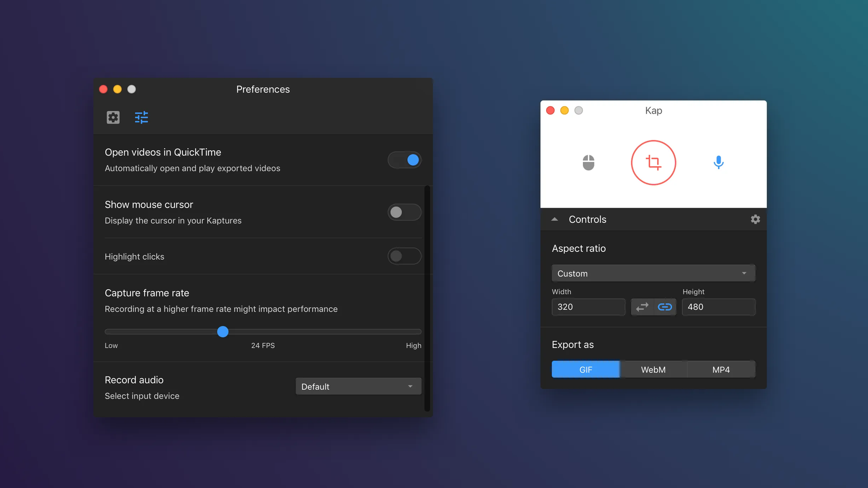Open the Custom aspect ratio dropdown
868x488 pixels.
click(x=653, y=273)
